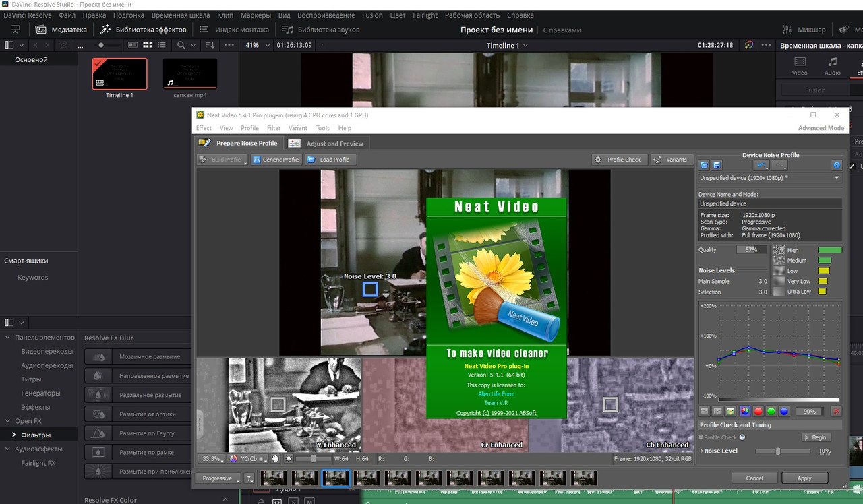Open the Variant menu

tap(297, 128)
